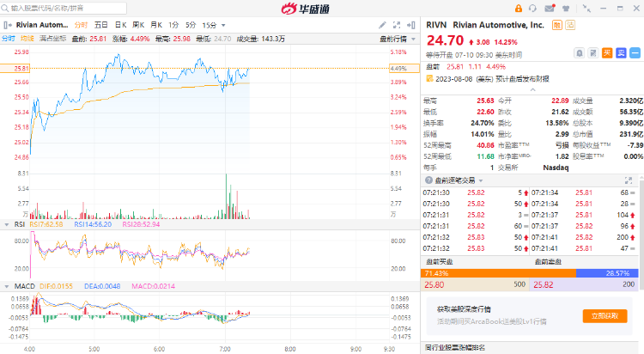Open the 盘前行情 dropdown
The width and height of the screenshot is (644, 354).
tap(394, 39)
